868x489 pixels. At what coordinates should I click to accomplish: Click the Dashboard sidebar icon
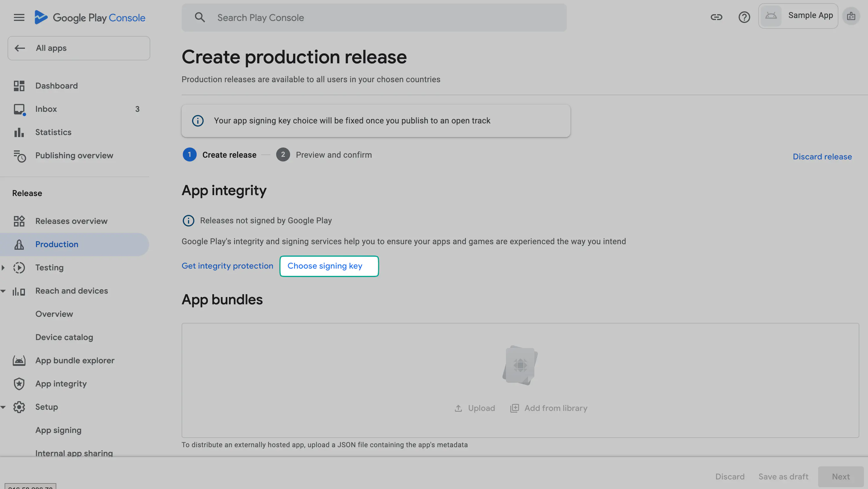coord(19,86)
